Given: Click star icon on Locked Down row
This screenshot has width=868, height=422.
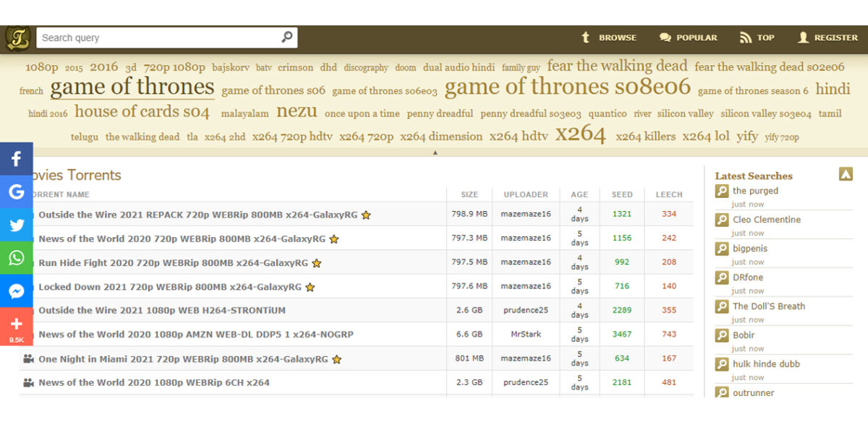Looking at the screenshot, I should pos(310,287).
